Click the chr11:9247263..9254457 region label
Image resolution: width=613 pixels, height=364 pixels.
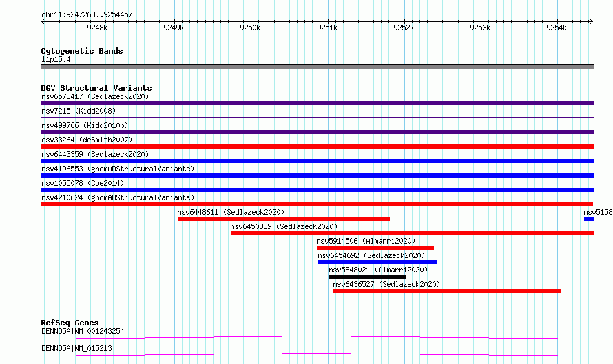[x=87, y=14]
